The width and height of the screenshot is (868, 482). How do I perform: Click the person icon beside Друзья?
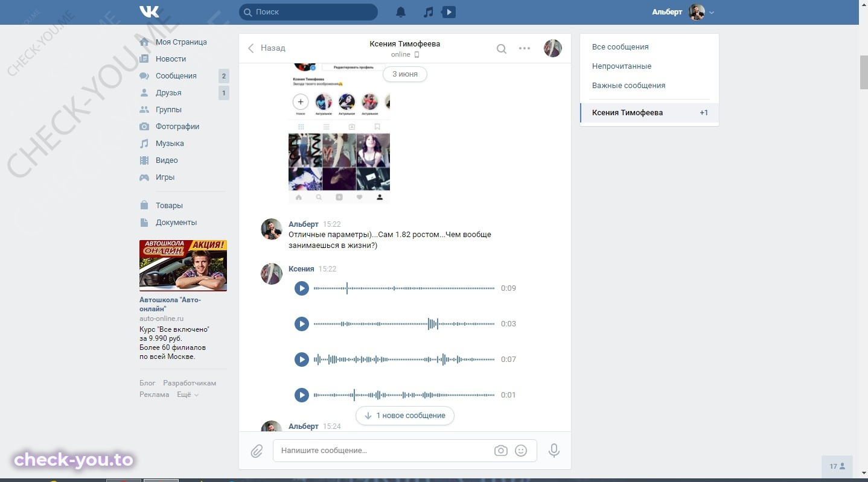(x=144, y=93)
